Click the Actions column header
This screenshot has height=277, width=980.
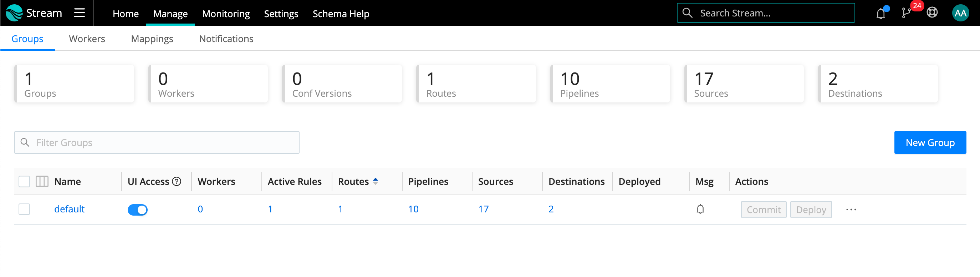point(752,181)
